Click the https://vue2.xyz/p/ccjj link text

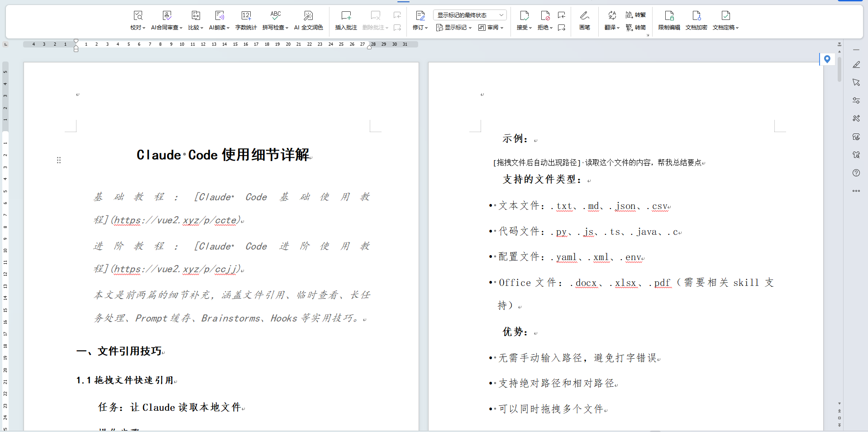pos(176,269)
